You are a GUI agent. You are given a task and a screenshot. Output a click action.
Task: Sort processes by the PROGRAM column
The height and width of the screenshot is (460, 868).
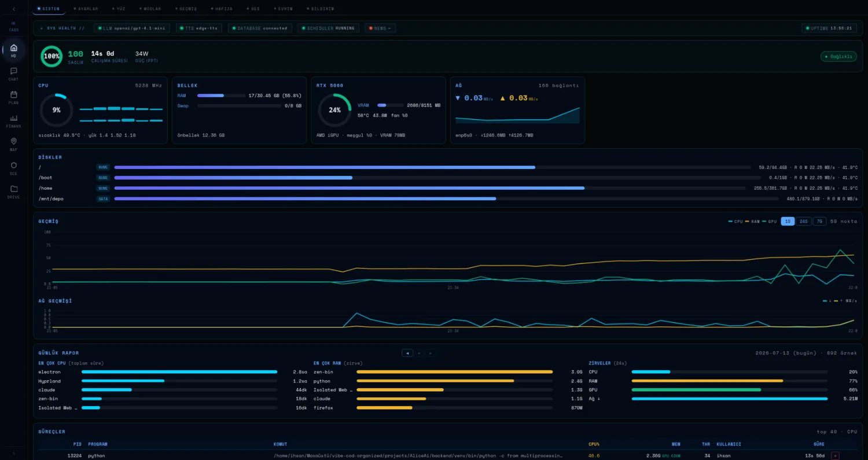98,444
